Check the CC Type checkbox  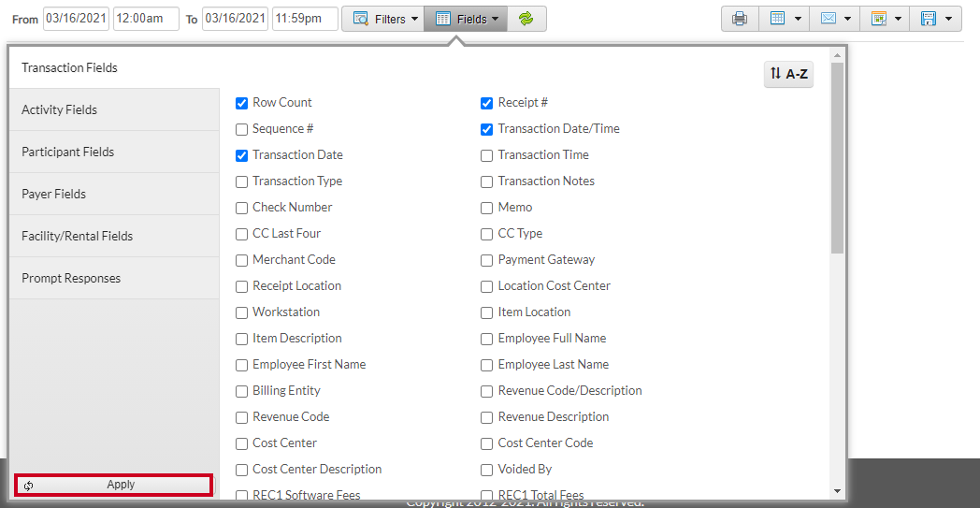click(487, 235)
